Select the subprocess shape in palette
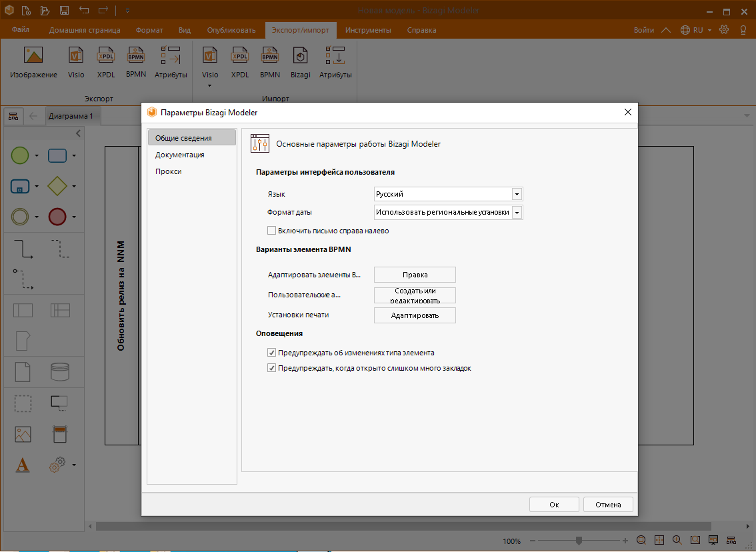756x552 pixels. (x=20, y=186)
